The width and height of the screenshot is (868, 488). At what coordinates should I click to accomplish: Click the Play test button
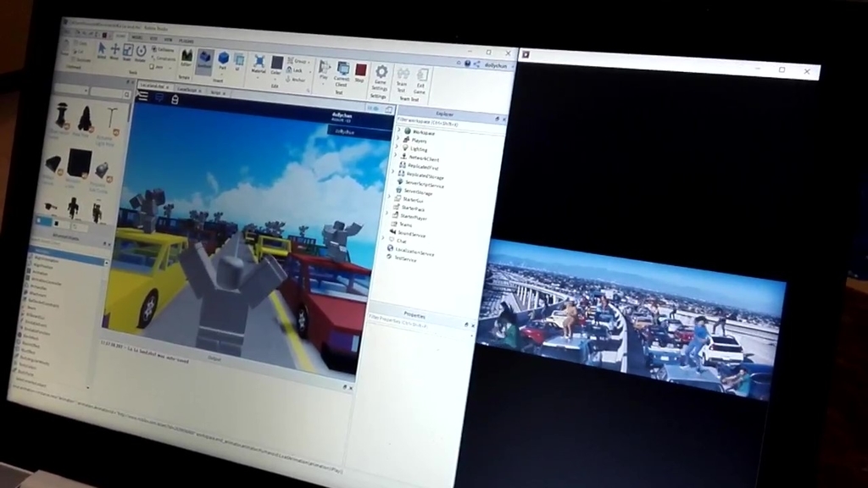tap(324, 71)
